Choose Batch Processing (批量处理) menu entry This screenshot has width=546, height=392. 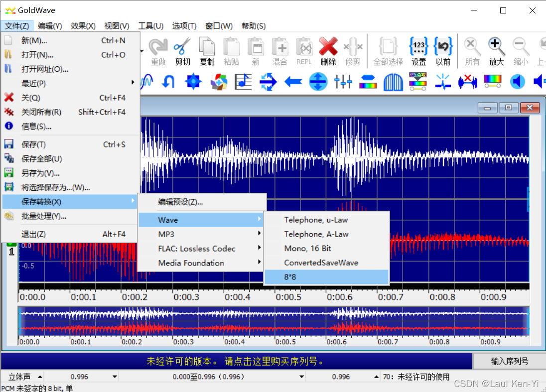[71, 216]
